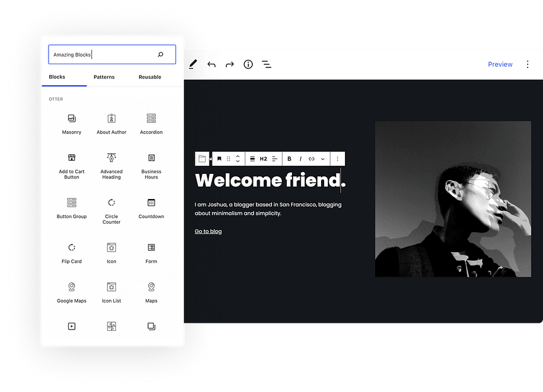Open the heading's more formatting dropdown
Viewport: 543px width, 392px height.
[x=322, y=158]
